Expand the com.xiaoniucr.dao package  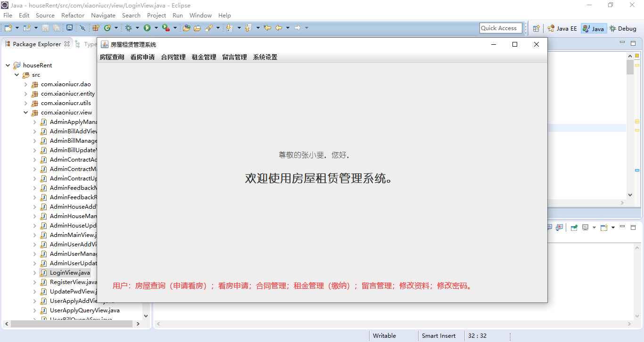tap(25, 84)
